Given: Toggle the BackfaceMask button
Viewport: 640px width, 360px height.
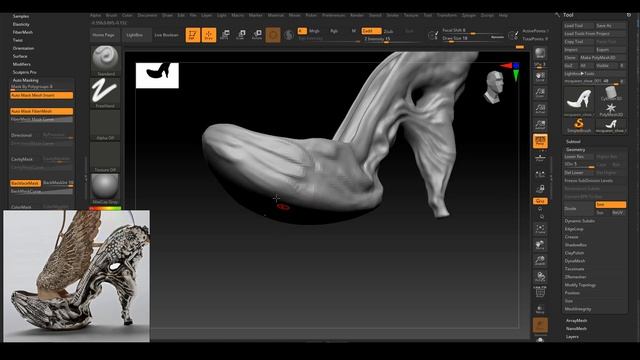Looking at the screenshot, I should click(x=25, y=183).
